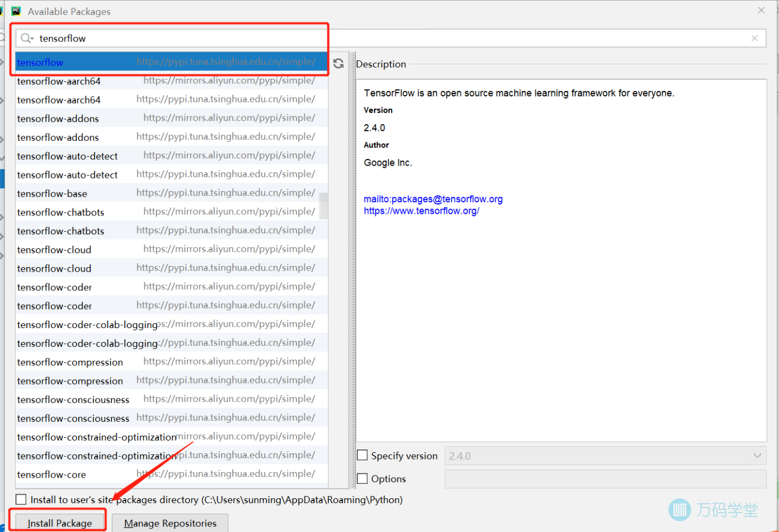
Task: Open the https://www.tensorflow.org/ link
Action: (422, 211)
